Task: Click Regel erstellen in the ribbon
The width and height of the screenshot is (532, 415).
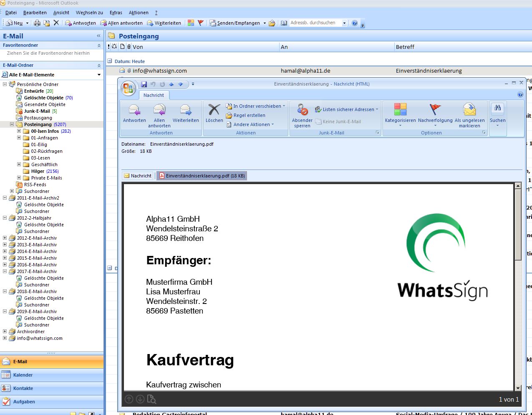Action: (246, 115)
